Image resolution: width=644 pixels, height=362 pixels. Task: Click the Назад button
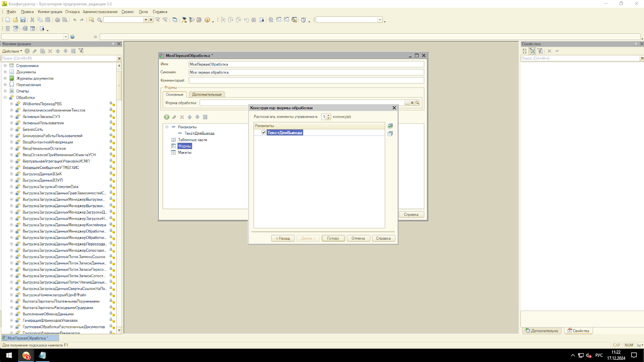(283, 239)
